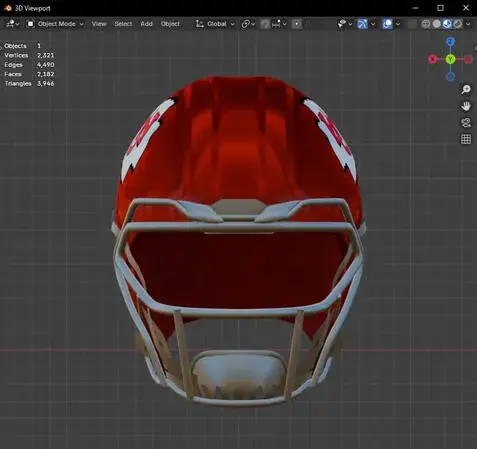This screenshot has height=449, width=477.
Task: Open the editor type selector
Action: point(12,24)
